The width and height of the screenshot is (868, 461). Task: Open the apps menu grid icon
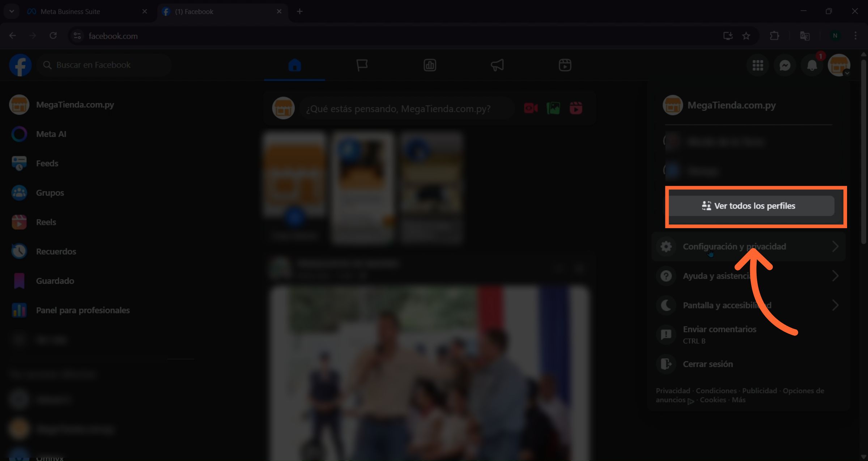point(757,65)
